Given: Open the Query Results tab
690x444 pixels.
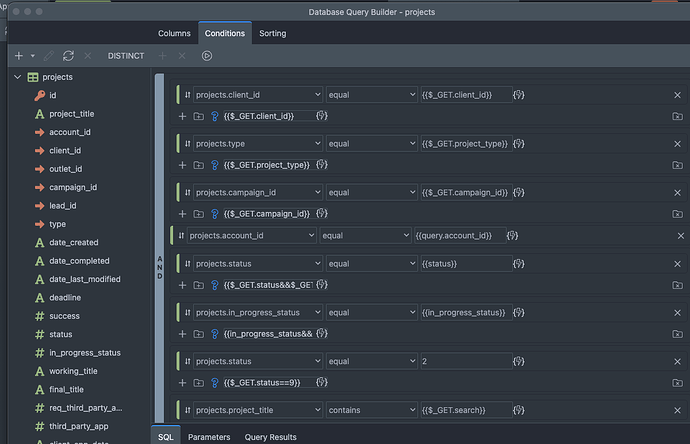Looking at the screenshot, I should coord(272,437).
